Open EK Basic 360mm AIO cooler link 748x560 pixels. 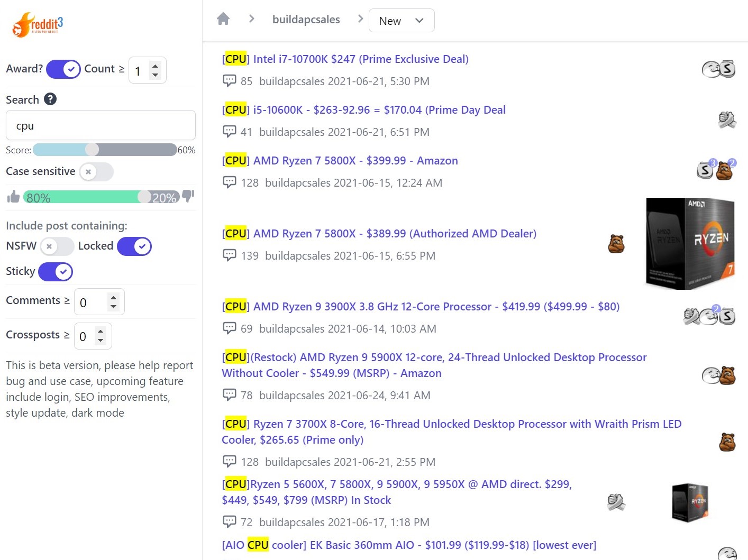[x=409, y=545]
